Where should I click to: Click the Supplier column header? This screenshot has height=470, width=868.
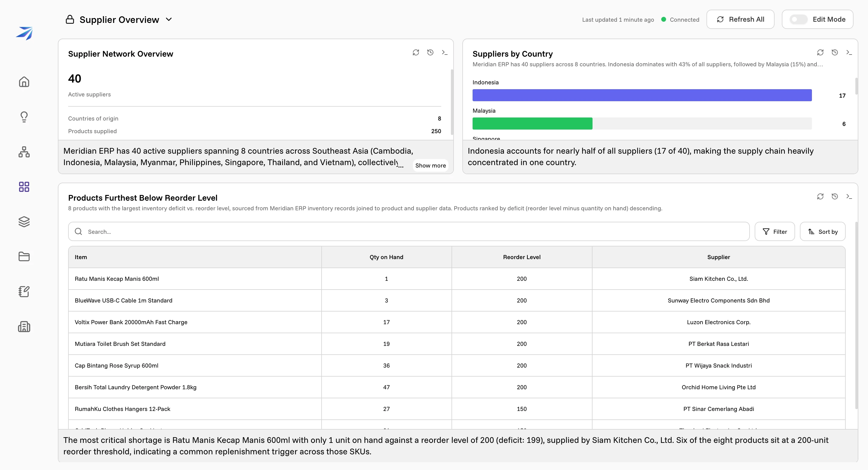[719, 257]
